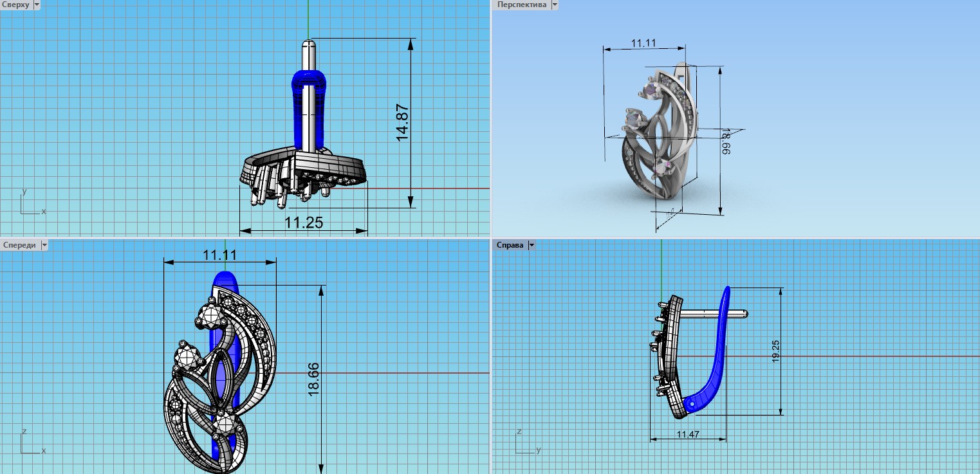Expand the Спереди viewport menu arrow
The height and width of the screenshot is (474, 980).
[x=44, y=245]
